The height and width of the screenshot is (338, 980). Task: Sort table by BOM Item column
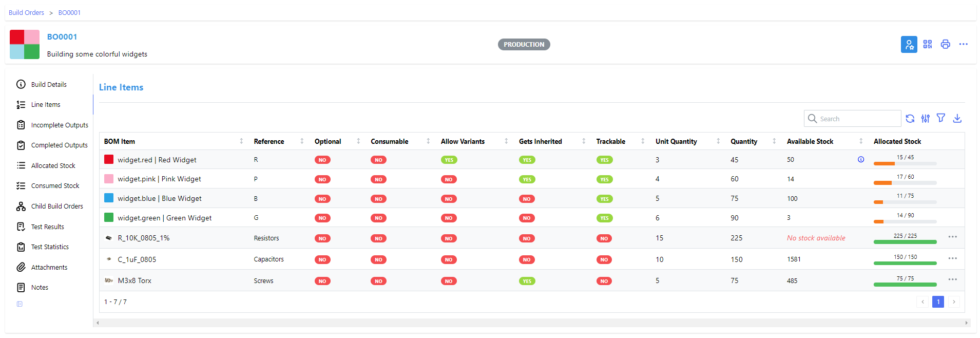120,142
